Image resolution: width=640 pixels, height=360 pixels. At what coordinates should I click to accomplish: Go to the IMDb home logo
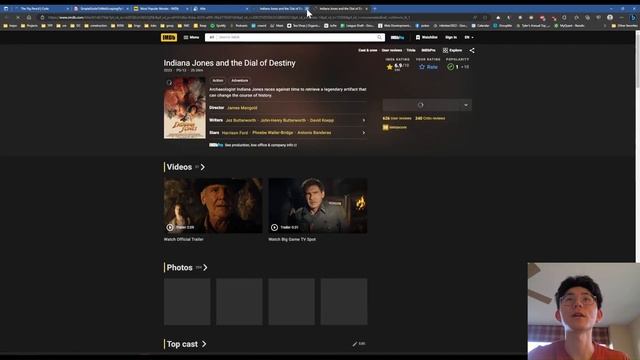169,38
